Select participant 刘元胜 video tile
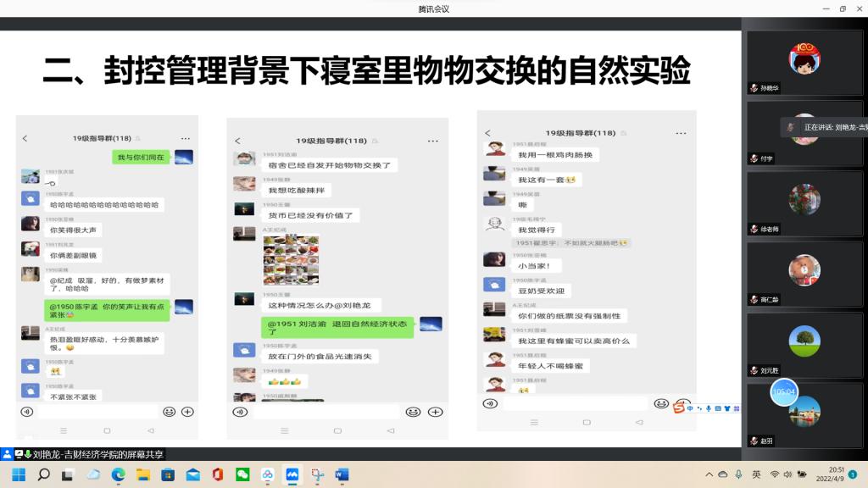 [x=804, y=346]
